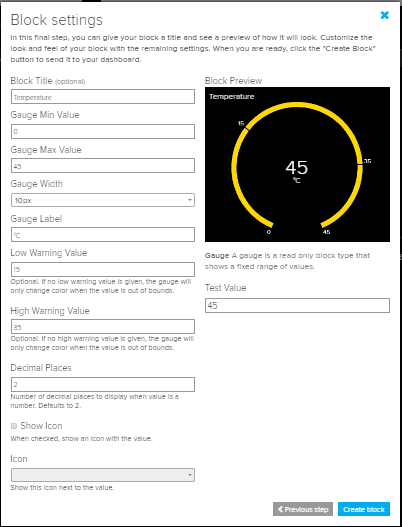Screen dimensions: 402x527
Task: Click the Test Value input field
Action: pos(297,306)
